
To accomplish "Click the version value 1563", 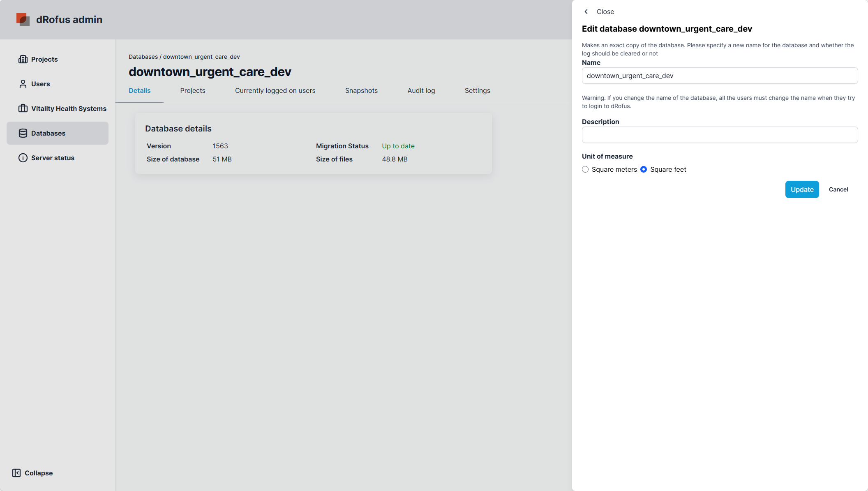I will point(220,146).
